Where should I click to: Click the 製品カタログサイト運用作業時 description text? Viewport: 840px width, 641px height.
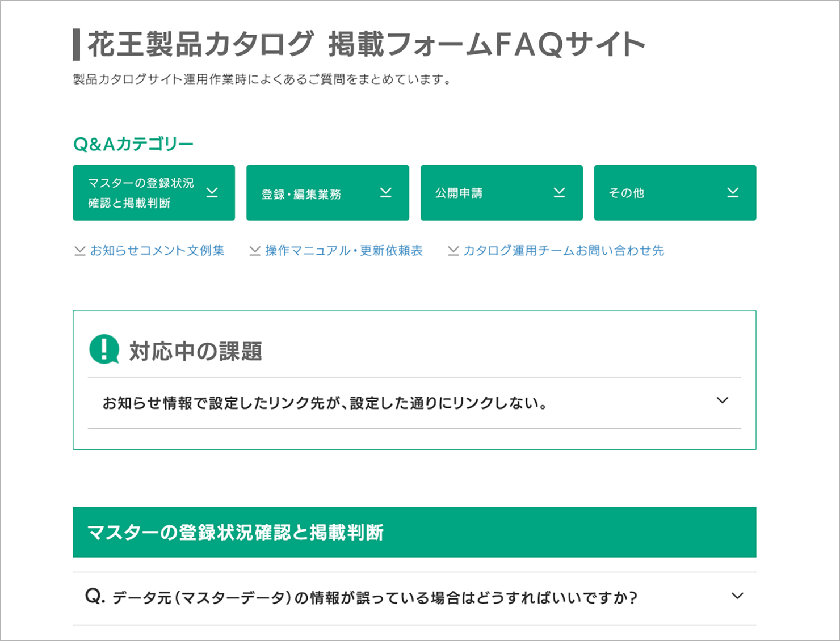click(262, 79)
